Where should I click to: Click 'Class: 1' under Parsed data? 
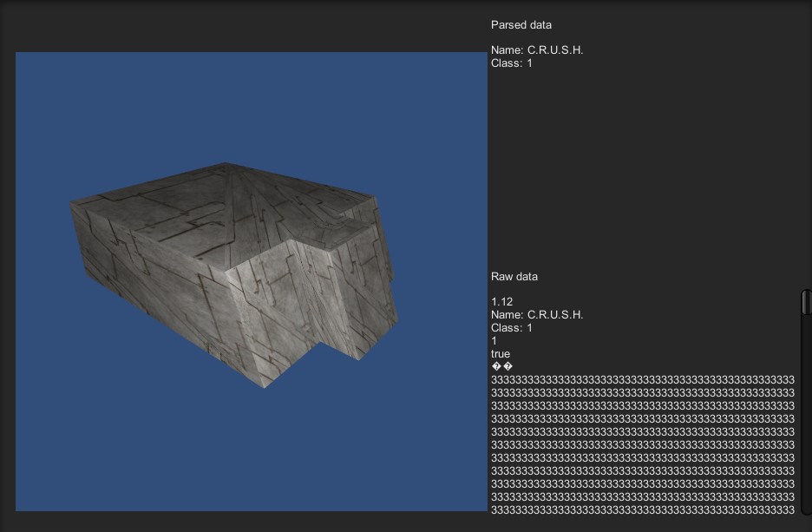coord(512,63)
